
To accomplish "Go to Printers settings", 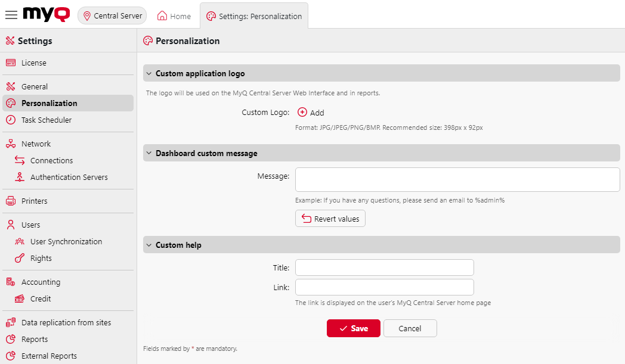I will tap(35, 201).
